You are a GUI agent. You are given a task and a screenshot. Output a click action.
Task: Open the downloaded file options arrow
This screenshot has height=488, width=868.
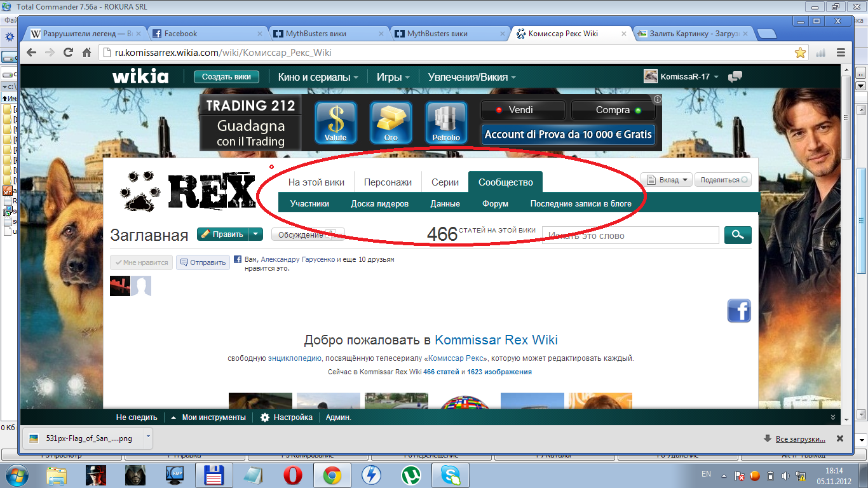(x=148, y=438)
